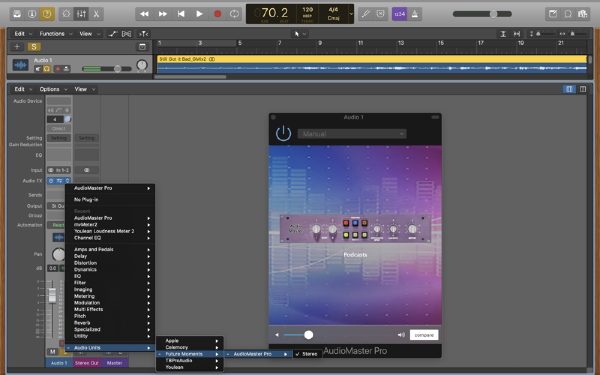Click the Solo kill X icon
The image size is (600, 375).
(x=380, y=14)
